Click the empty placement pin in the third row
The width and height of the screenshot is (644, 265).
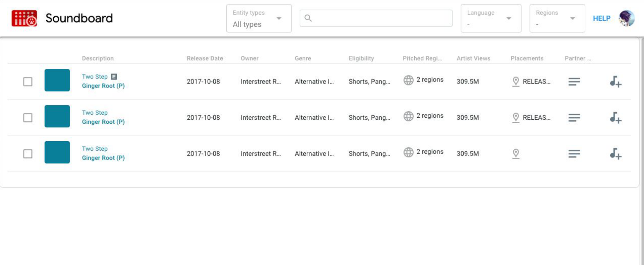pos(516,154)
